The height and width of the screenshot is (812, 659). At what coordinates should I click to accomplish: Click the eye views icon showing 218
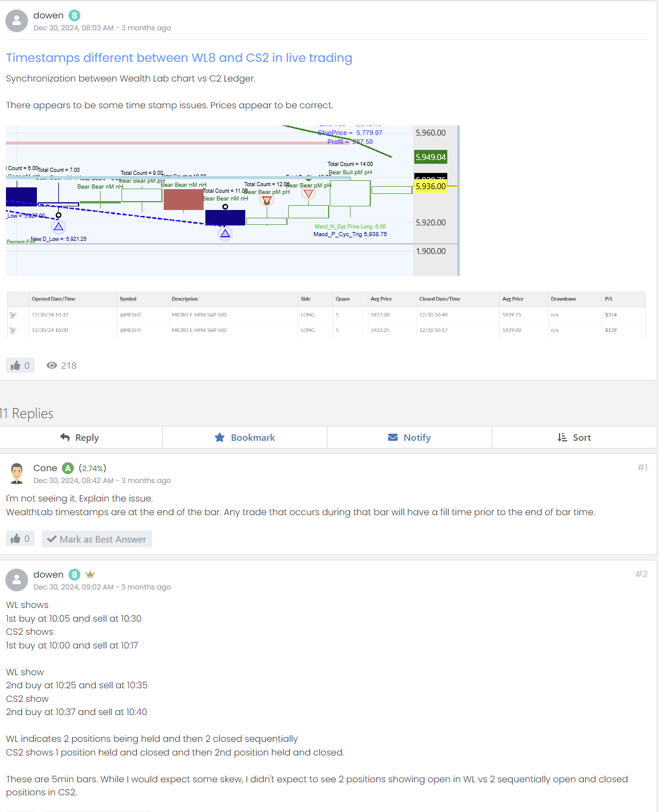pos(52,365)
